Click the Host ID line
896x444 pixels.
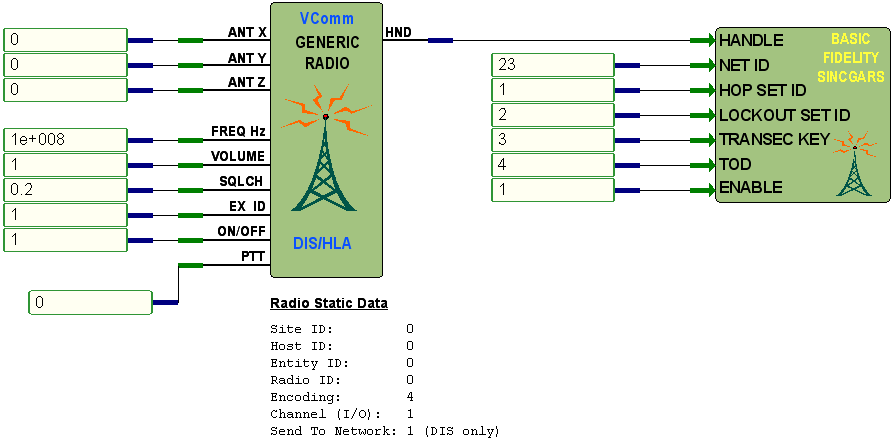[x=342, y=346]
